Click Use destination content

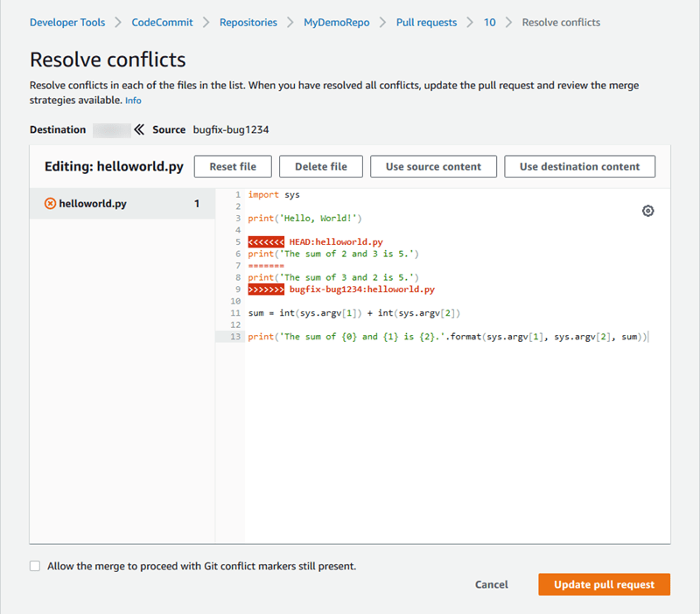[579, 166]
